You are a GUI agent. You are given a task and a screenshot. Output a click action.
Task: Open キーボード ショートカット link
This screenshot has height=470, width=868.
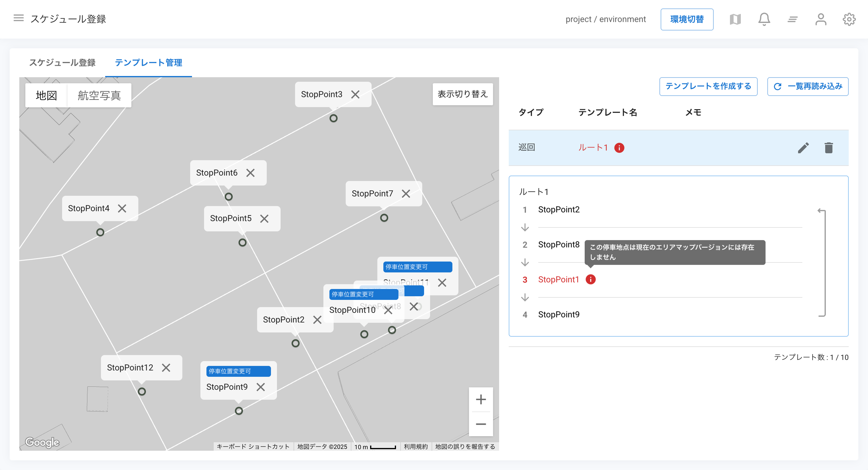point(253,446)
